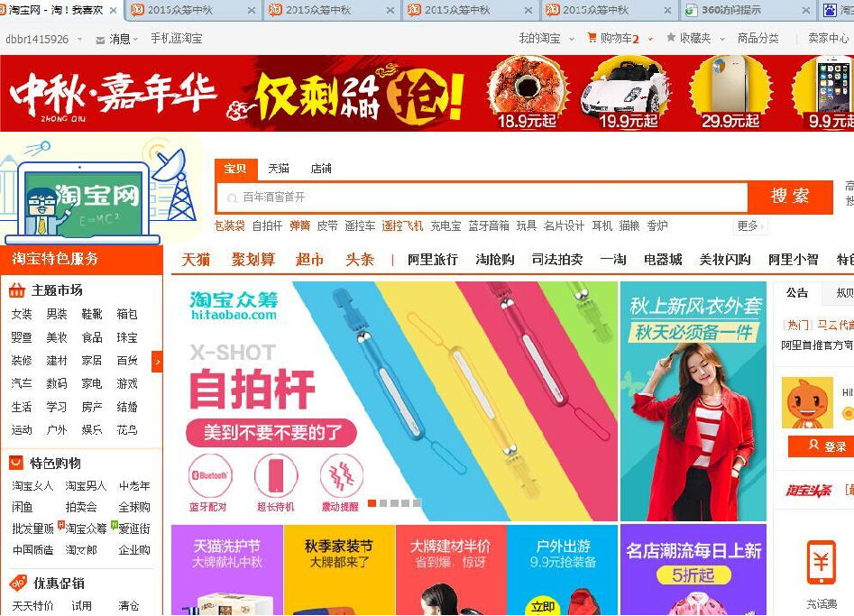Click the 优惠促销 discount tag icon

pyautogui.click(x=18, y=583)
